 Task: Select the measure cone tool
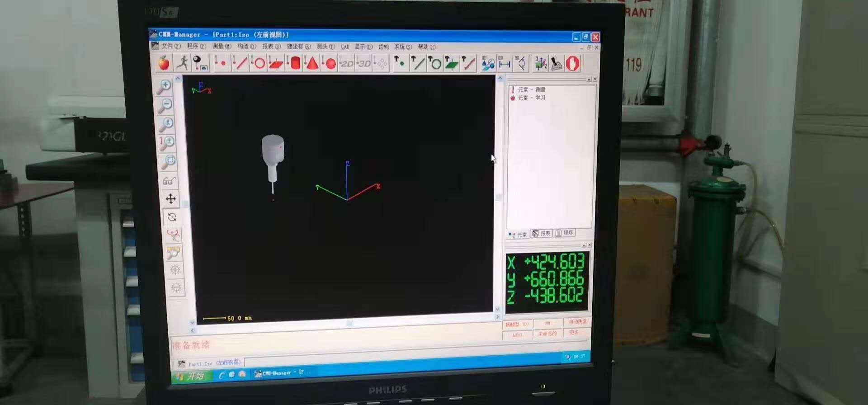(311, 63)
